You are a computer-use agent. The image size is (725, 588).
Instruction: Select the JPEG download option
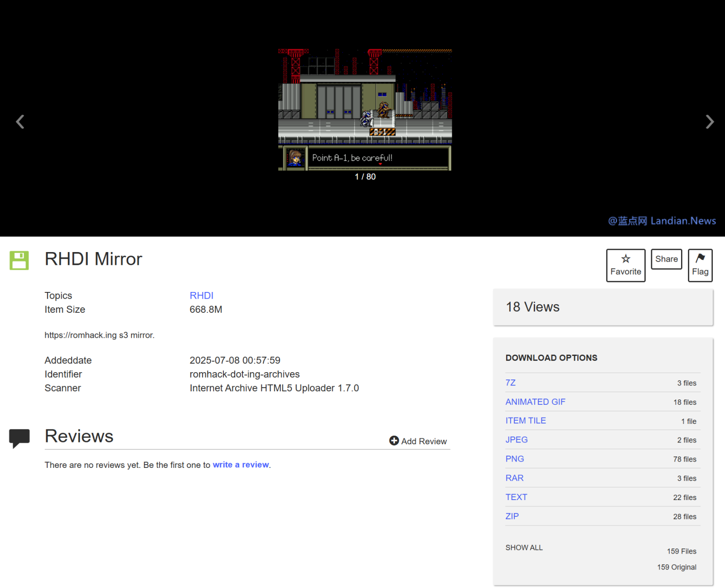click(516, 440)
